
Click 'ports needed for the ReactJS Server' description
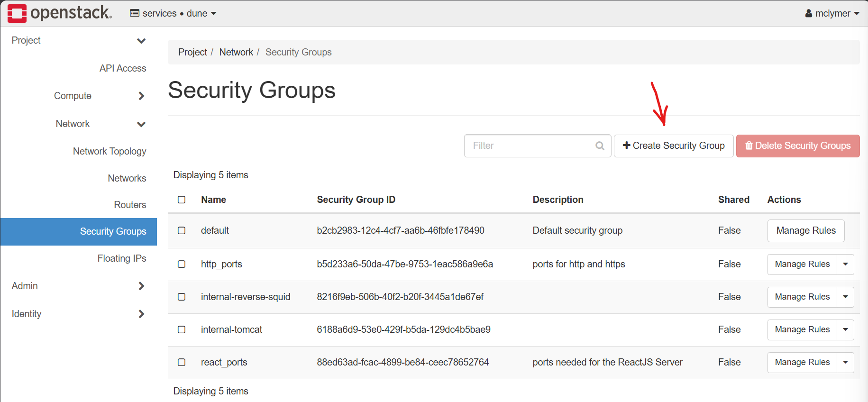tap(607, 362)
